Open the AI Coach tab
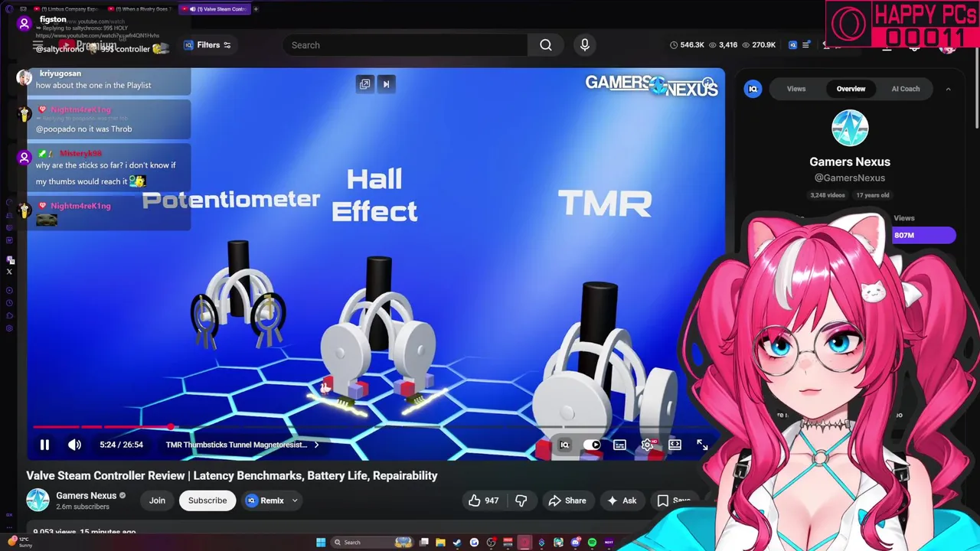Screen dimensions: 980x551 [x=906, y=89]
